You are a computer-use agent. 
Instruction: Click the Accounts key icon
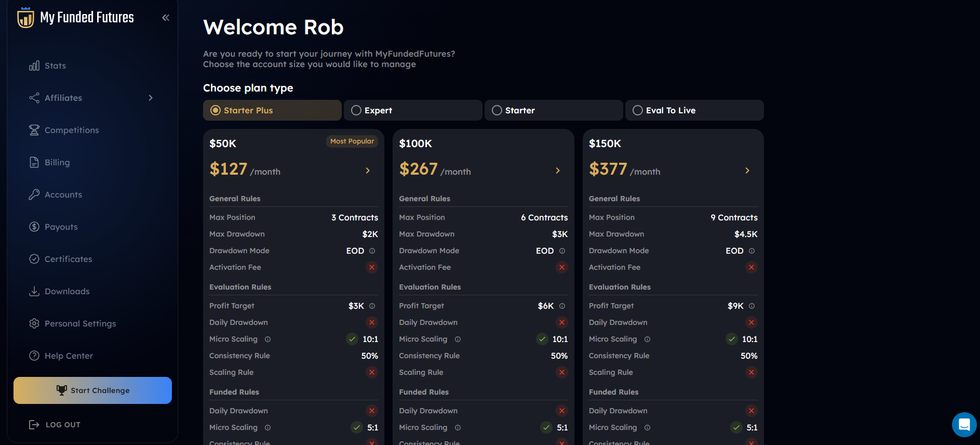click(34, 194)
